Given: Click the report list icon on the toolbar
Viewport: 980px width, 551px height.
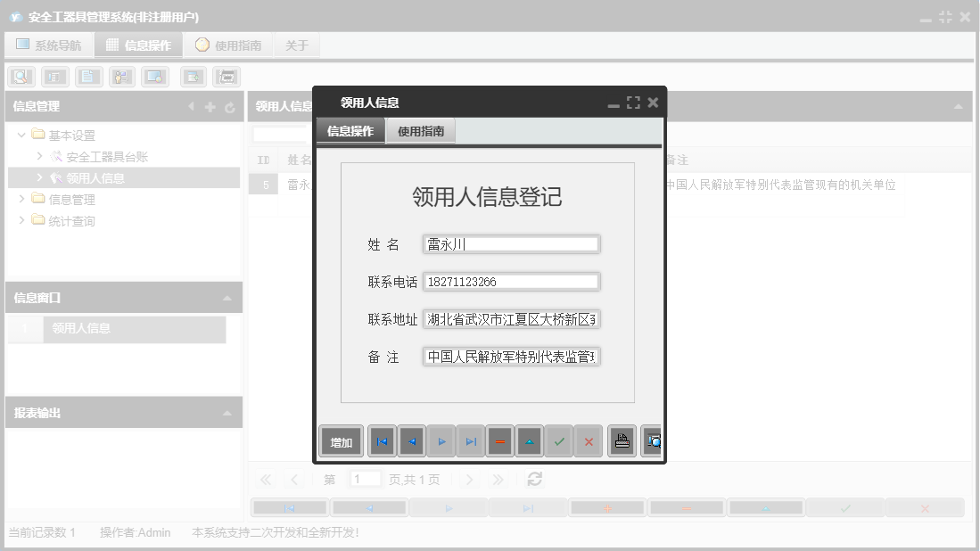Looking at the screenshot, I should tap(54, 76).
